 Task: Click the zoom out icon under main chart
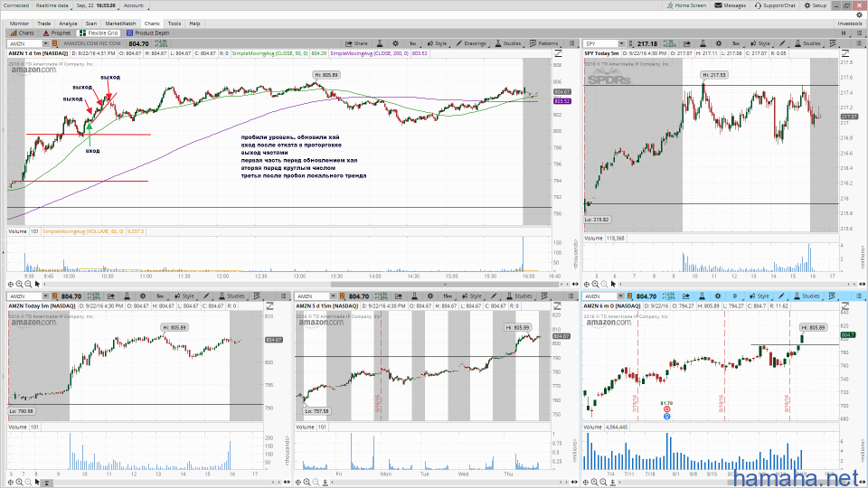click(x=28, y=284)
